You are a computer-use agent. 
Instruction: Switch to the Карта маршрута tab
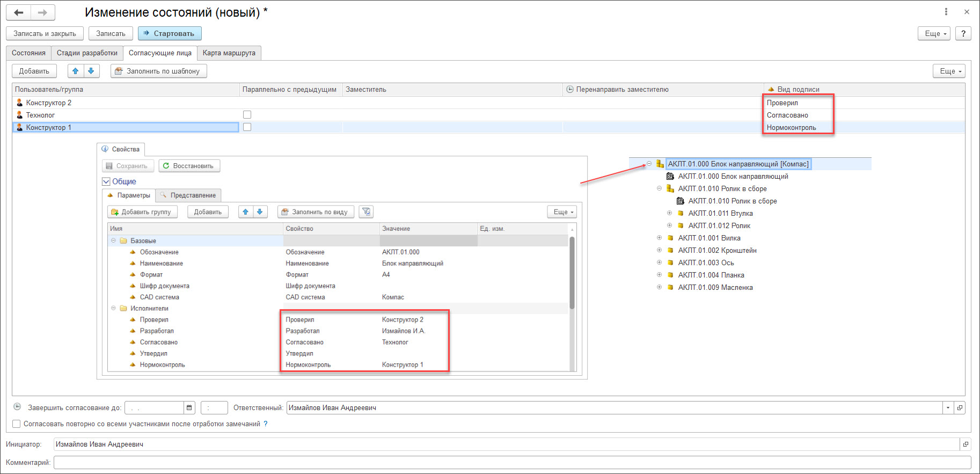pyautogui.click(x=229, y=53)
